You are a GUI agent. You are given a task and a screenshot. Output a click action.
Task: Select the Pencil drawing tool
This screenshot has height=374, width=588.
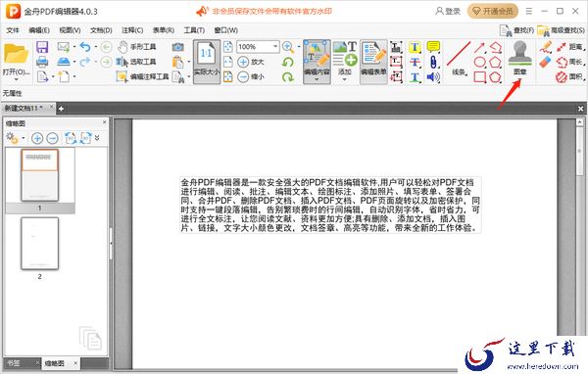(546, 47)
